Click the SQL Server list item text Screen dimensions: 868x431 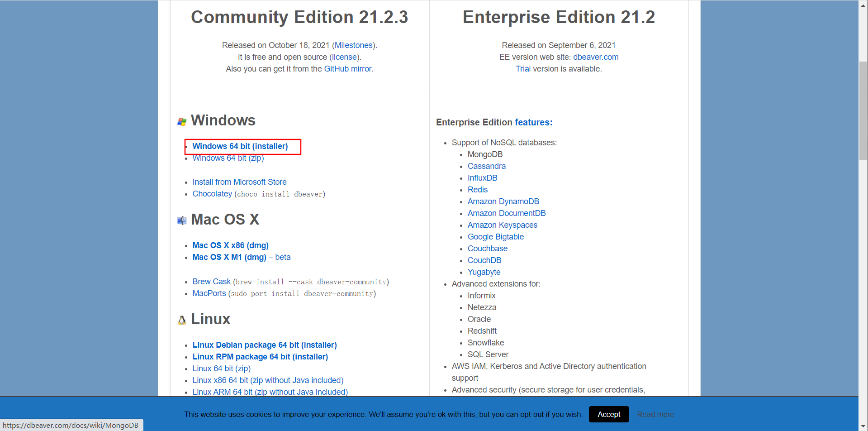click(x=488, y=354)
